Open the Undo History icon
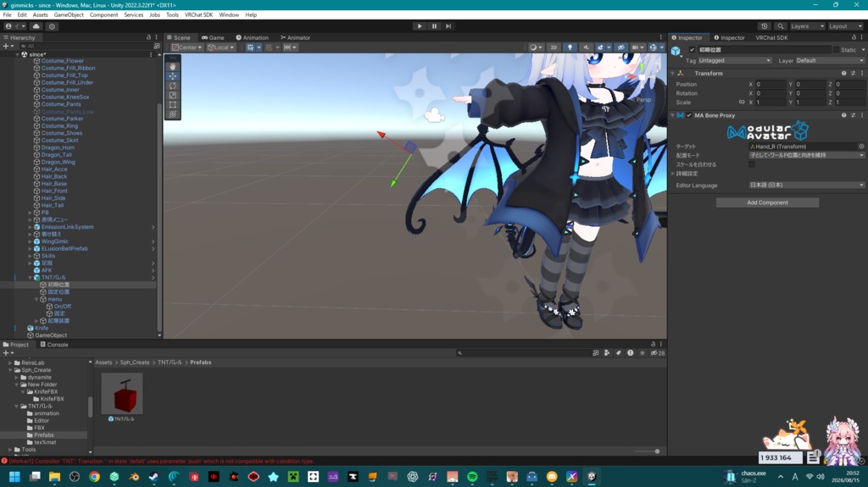Screen dimensions: 868x487 click(765, 26)
